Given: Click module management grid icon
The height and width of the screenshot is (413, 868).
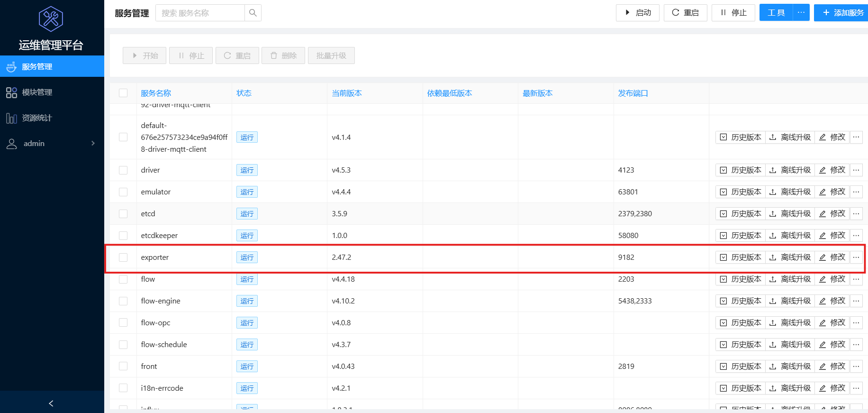Looking at the screenshot, I should click(11, 92).
